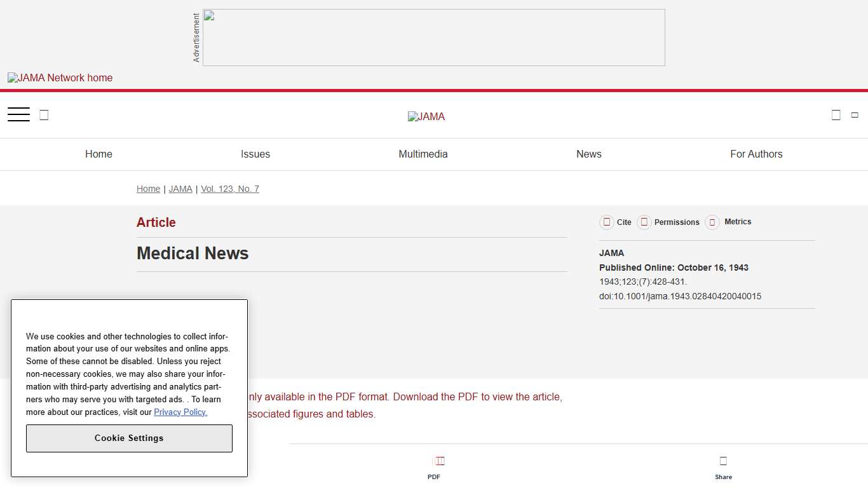The height and width of the screenshot is (488, 868).
Task: Open the hamburger navigation menu
Action: [18, 114]
